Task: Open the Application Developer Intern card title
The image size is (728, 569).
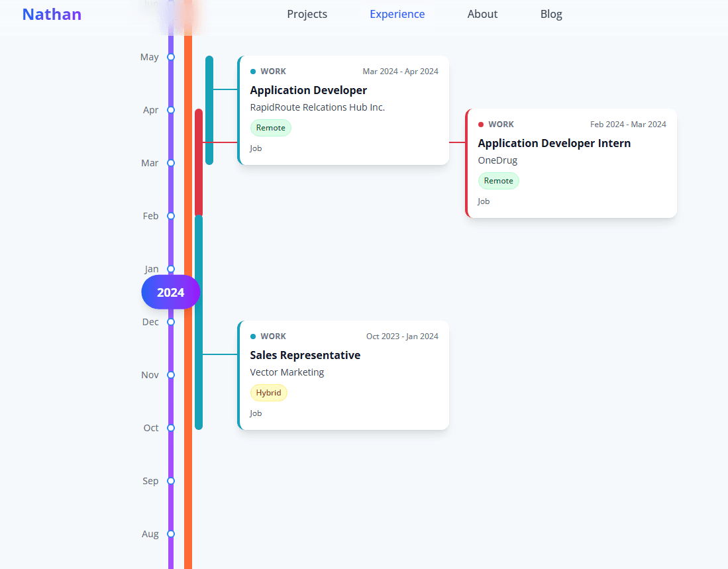Action: click(x=554, y=143)
